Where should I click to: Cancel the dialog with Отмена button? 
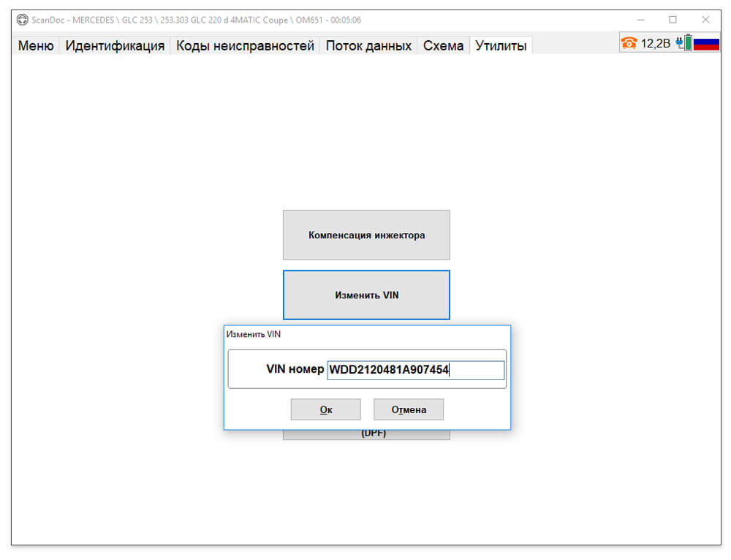(409, 409)
